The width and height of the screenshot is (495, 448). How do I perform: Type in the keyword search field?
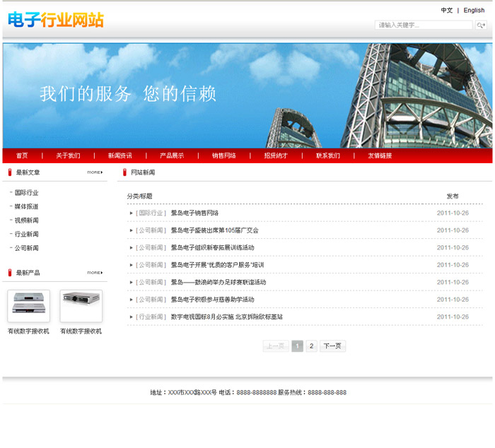coord(423,25)
